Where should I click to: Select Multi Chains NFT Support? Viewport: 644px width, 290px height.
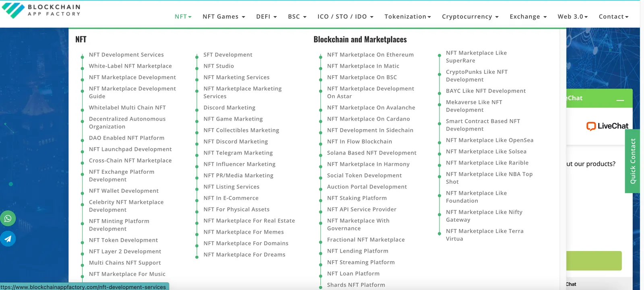[125, 263]
